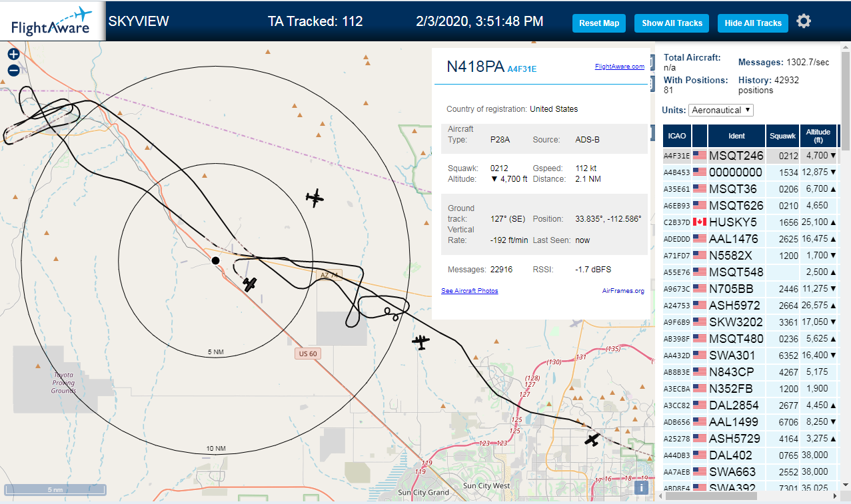Image resolution: width=851 pixels, height=504 pixels.
Task: Select the aircraft northeast of the 5 NM ring
Action: [x=315, y=198]
